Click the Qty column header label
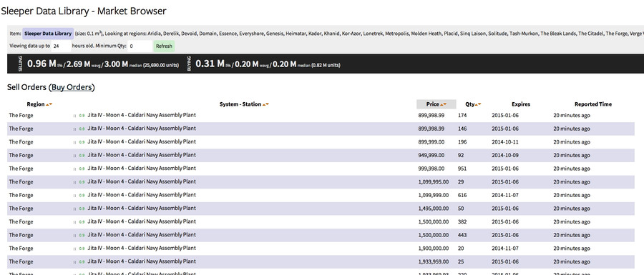 (470, 104)
